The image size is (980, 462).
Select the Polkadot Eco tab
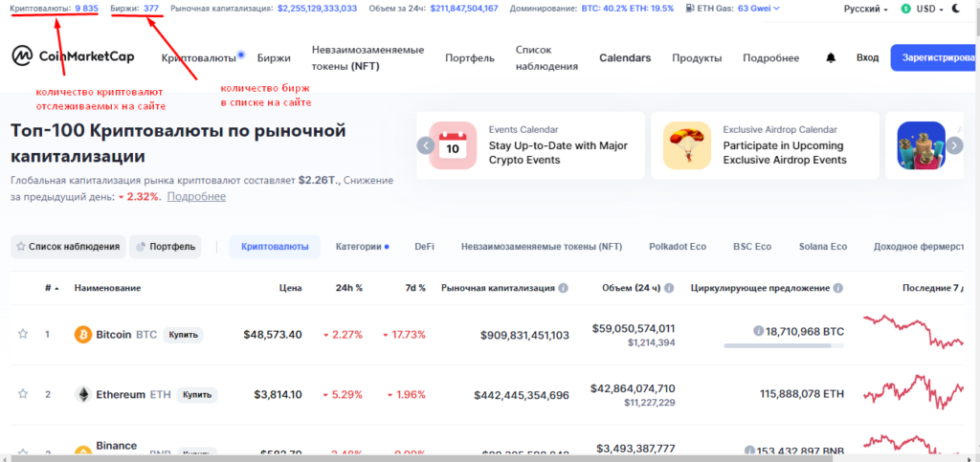click(x=678, y=247)
